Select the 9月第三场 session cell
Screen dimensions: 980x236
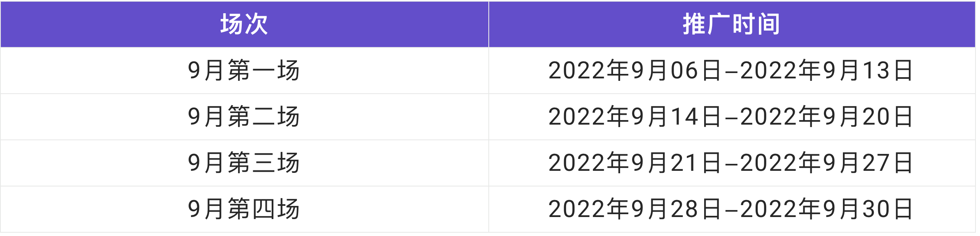[x=244, y=163]
